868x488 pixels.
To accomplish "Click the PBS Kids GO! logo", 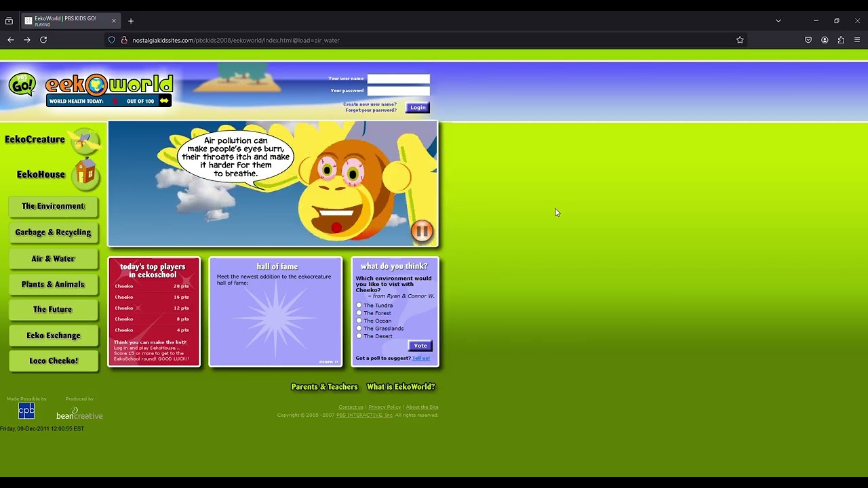I will pos(22,85).
